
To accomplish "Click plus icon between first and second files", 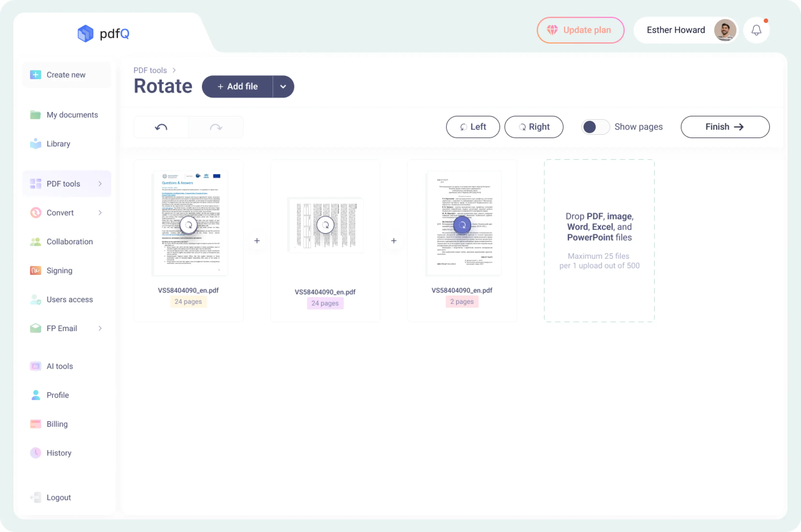I will [257, 241].
